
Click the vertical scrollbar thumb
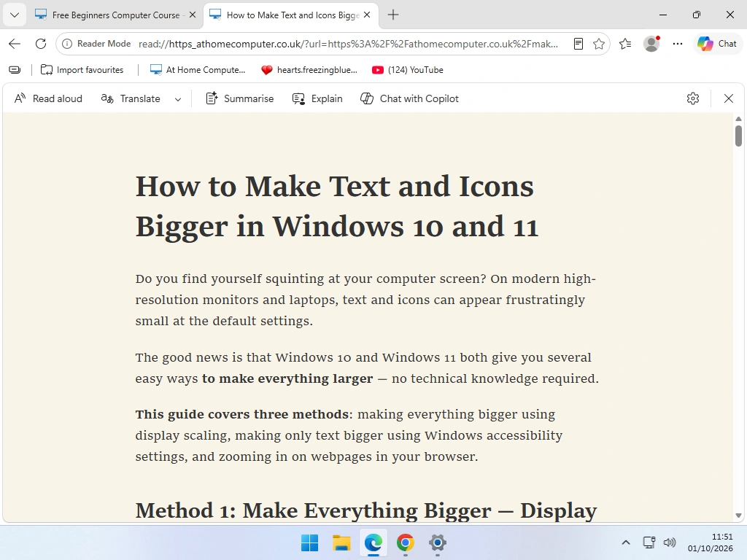[x=738, y=136]
